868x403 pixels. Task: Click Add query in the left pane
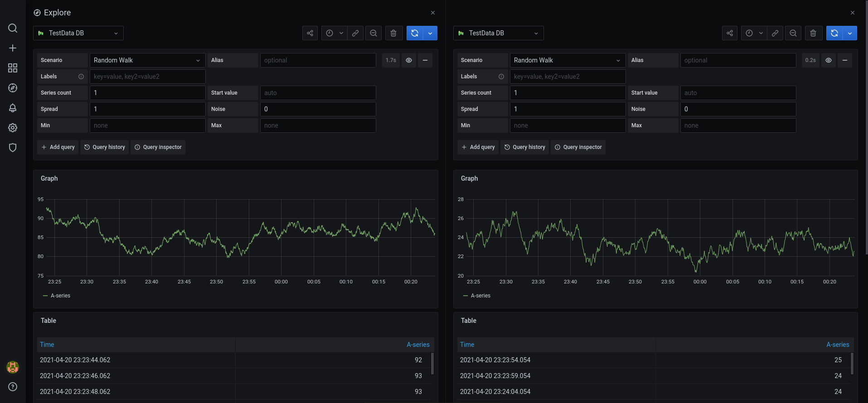coord(58,147)
